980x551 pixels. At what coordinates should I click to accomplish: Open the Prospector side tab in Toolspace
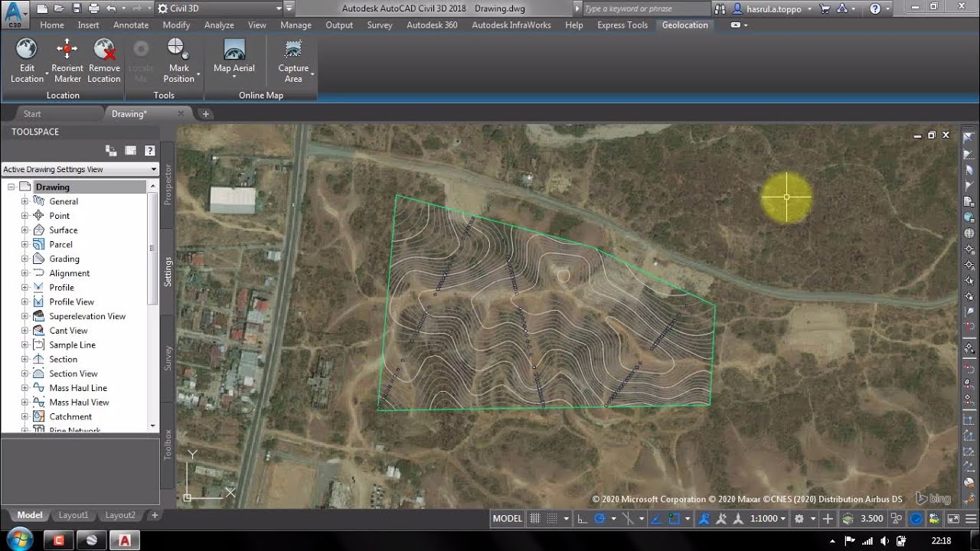[x=168, y=184]
